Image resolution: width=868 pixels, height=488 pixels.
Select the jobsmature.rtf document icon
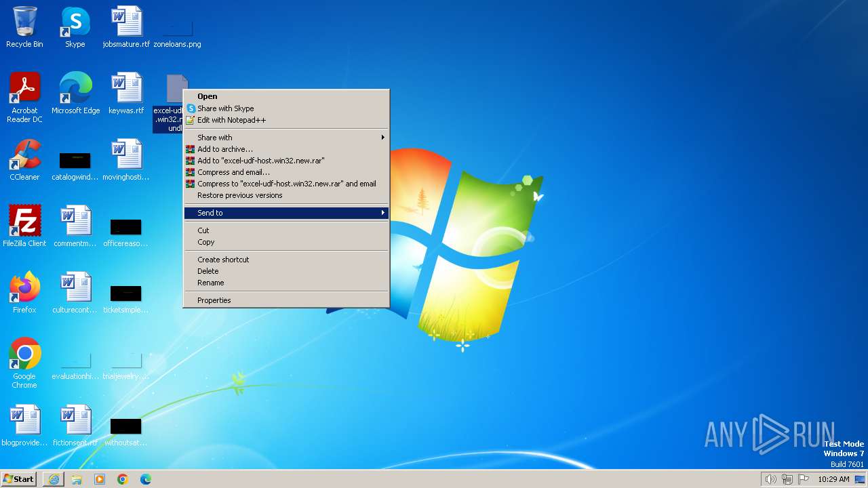(x=126, y=28)
